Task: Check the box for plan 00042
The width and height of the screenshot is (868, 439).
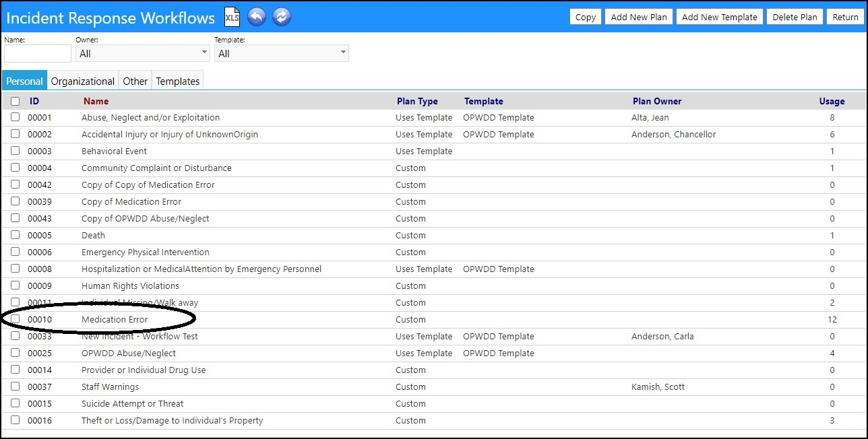Action: tap(15, 184)
